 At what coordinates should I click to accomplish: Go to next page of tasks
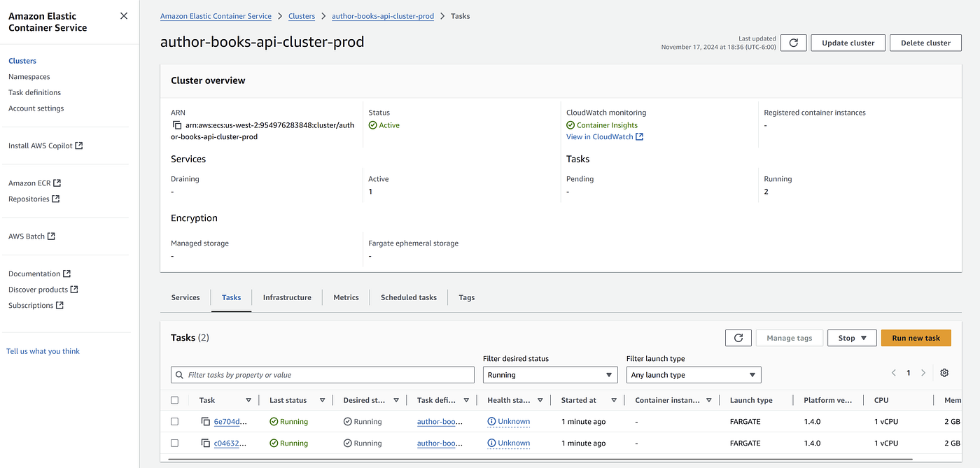point(923,373)
